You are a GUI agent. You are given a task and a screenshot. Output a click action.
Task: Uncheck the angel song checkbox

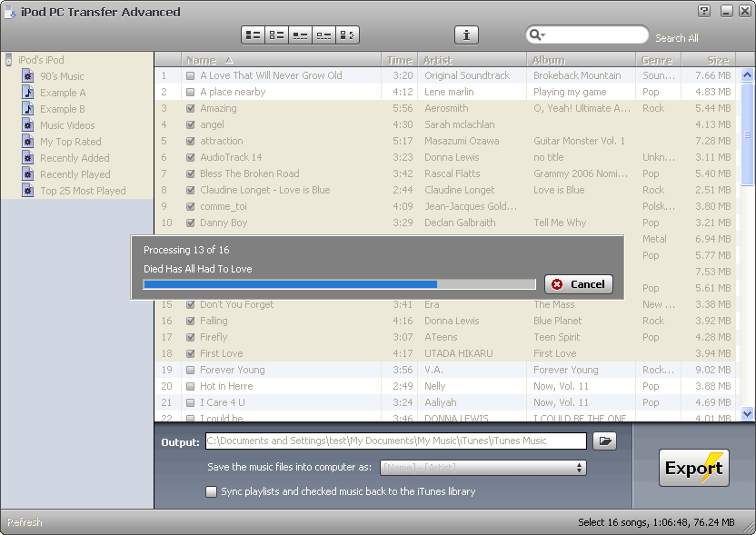pos(191,124)
